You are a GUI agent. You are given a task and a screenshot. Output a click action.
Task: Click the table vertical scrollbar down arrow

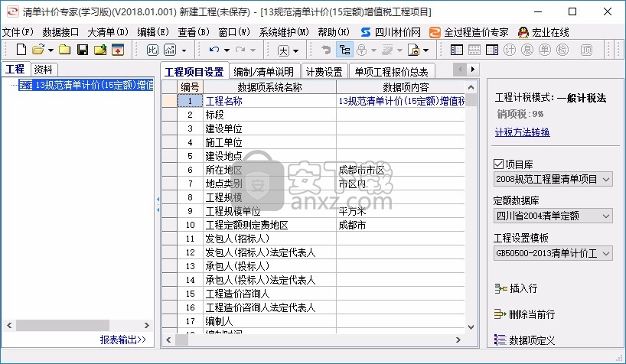click(471, 327)
